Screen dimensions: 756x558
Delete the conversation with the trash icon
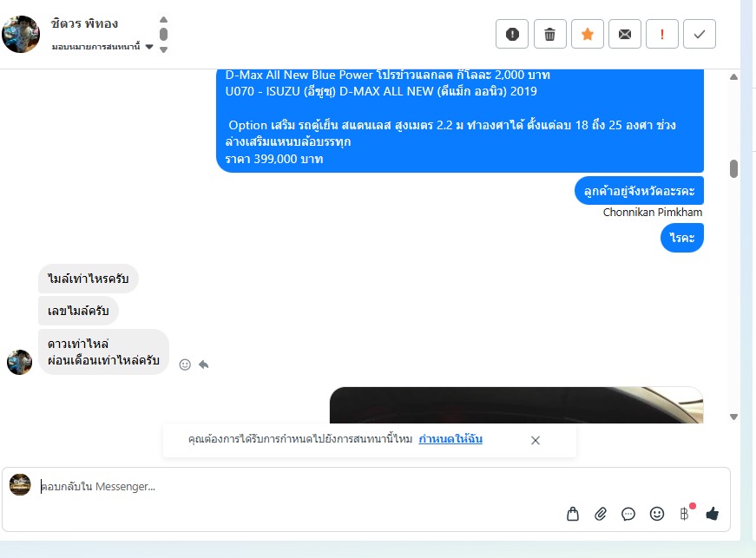point(549,34)
